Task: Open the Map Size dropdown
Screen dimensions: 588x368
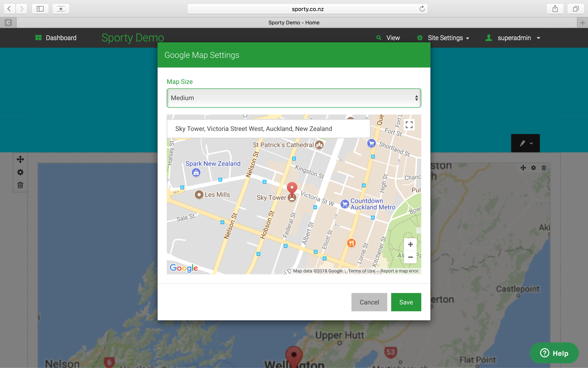Action: 294,98
